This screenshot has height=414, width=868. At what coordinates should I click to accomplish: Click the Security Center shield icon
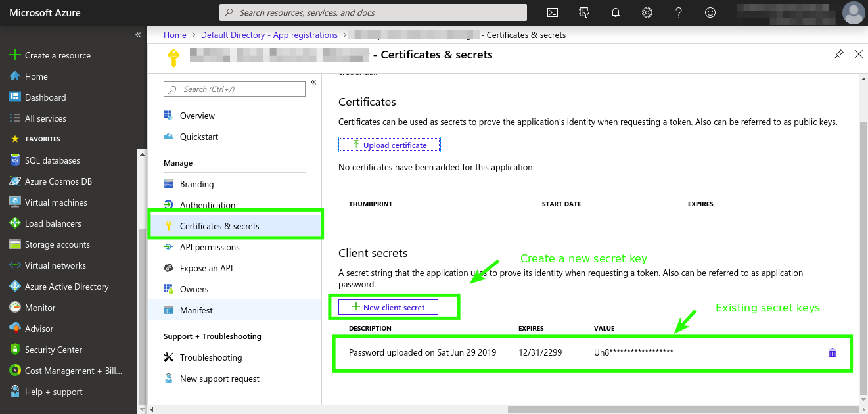(x=15, y=350)
